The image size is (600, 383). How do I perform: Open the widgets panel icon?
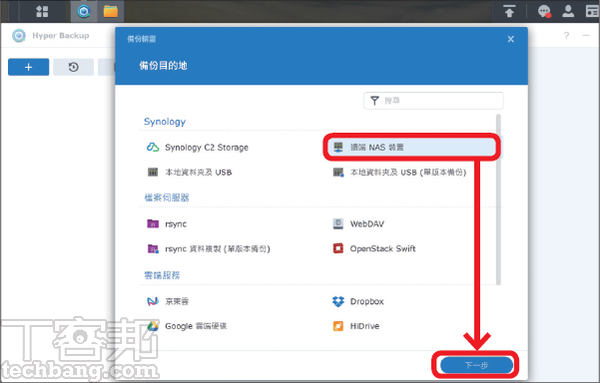click(x=592, y=11)
